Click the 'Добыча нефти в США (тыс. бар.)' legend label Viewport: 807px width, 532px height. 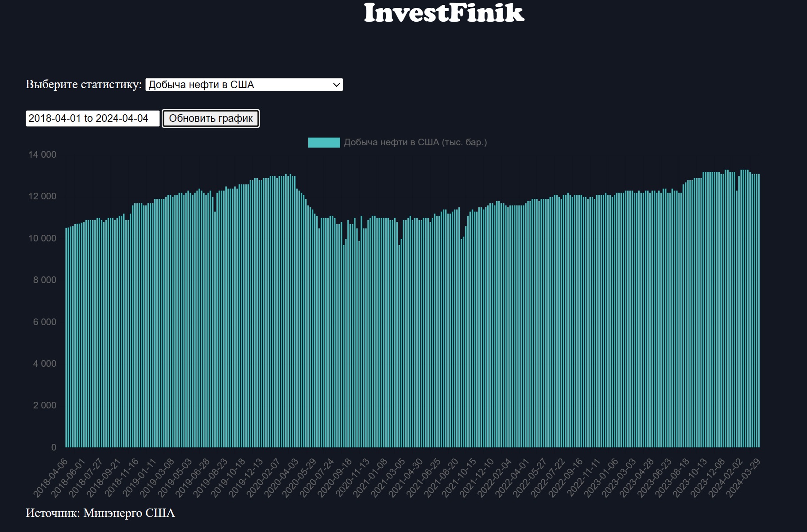click(x=415, y=142)
